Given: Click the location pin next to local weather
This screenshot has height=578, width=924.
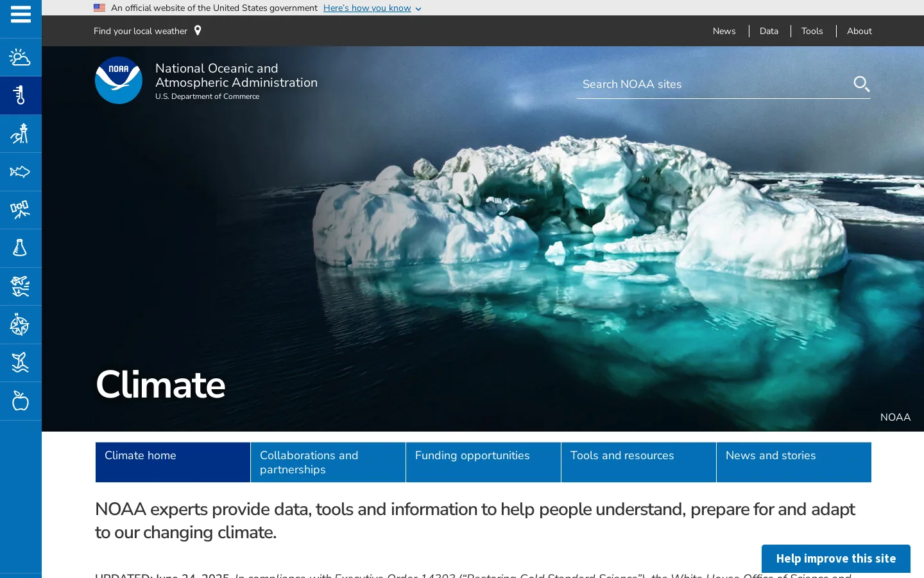Looking at the screenshot, I should tap(198, 31).
